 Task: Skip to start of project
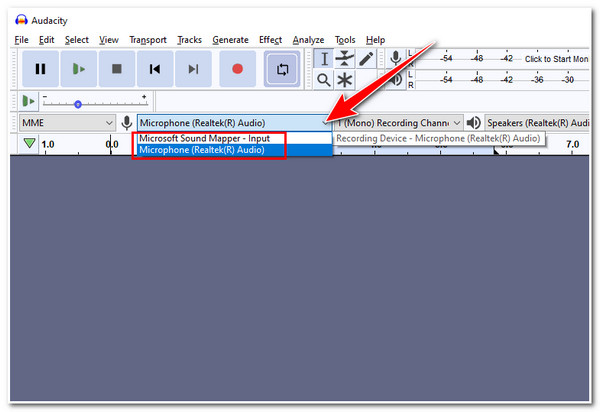(x=155, y=69)
